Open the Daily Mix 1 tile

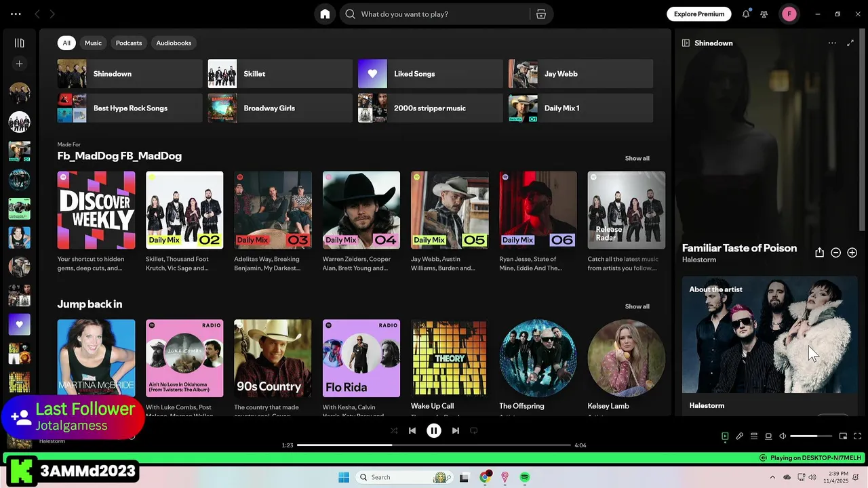(581, 108)
